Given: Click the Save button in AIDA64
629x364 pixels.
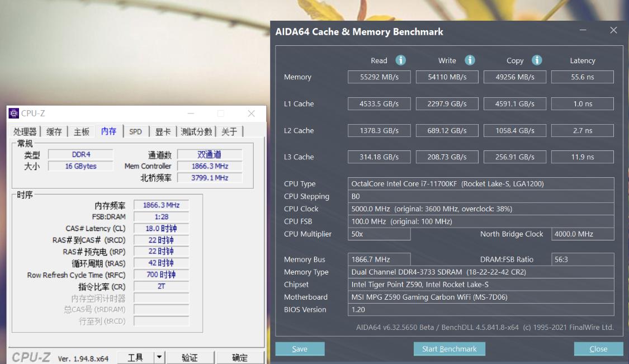Looking at the screenshot, I should (300, 348).
